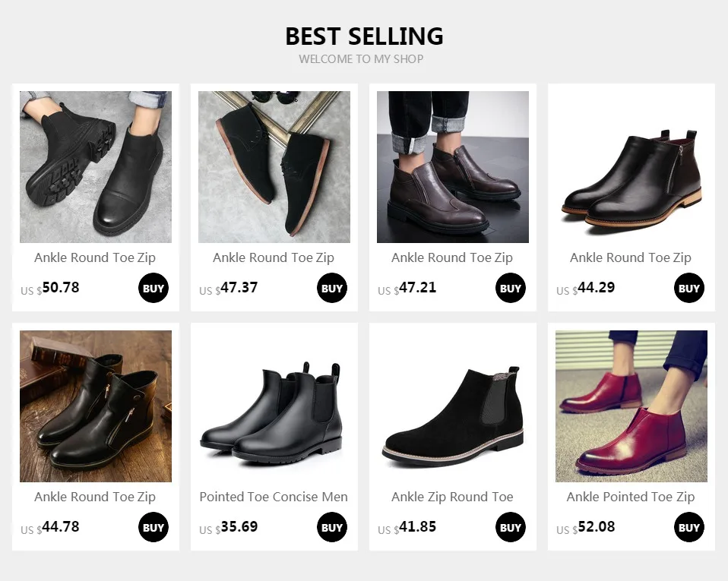Open the black suede Chelsea boot photo
The width and height of the screenshot is (728, 581).
pos(453,406)
